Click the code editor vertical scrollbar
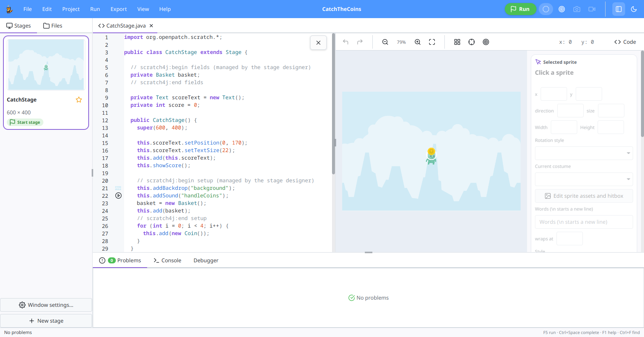This screenshot has height=337, width=644. [x=334, y=104]
